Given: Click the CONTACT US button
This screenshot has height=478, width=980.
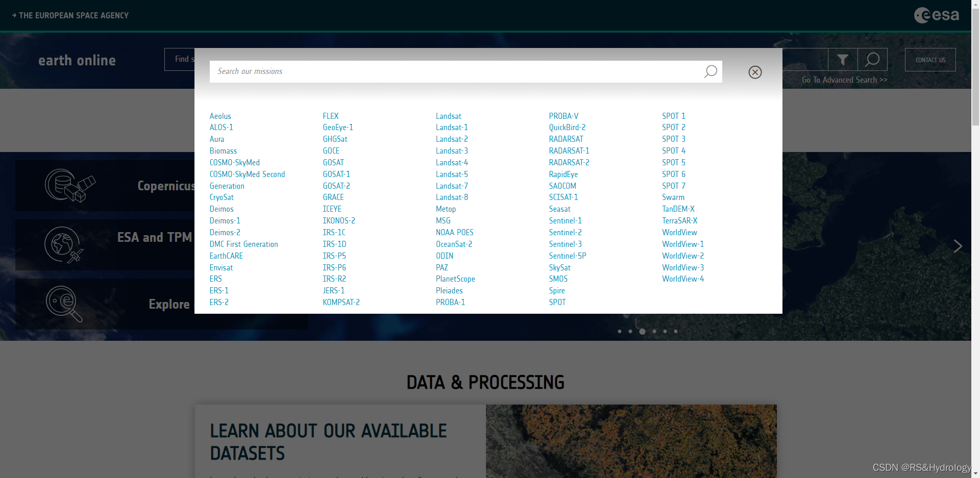Looking at the screenshot, I should [x=930, y=60].
